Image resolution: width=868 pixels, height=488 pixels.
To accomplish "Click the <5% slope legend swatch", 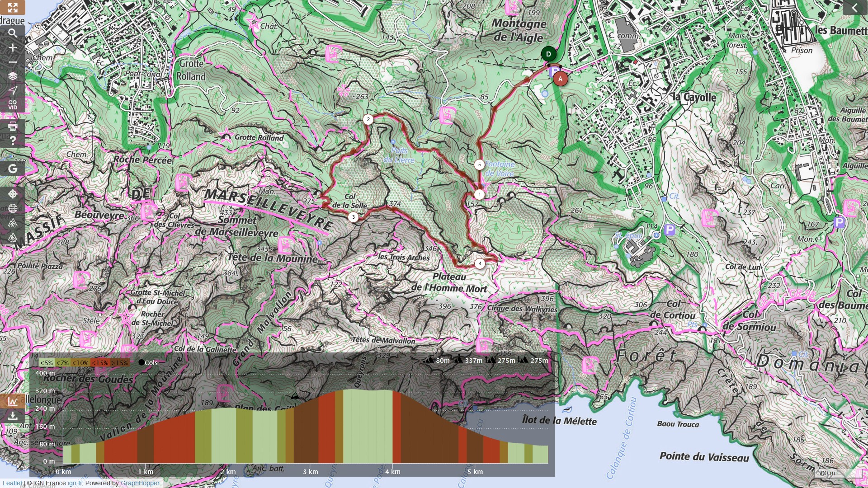I will pos(46,363).
